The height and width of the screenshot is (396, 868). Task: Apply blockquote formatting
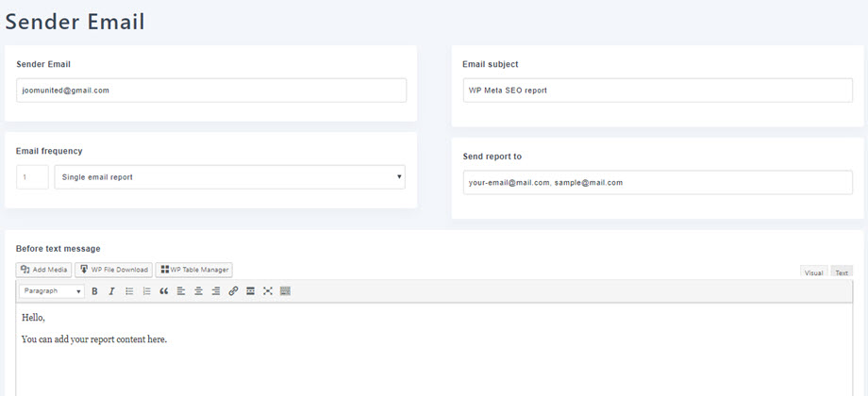click(163, 291)
